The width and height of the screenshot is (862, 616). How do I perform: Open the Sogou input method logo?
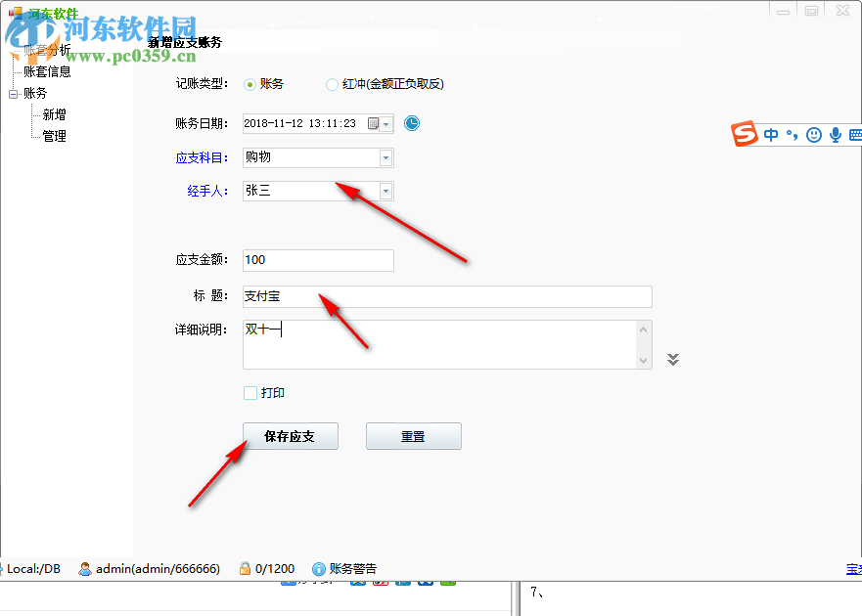(x=744, y=134)
